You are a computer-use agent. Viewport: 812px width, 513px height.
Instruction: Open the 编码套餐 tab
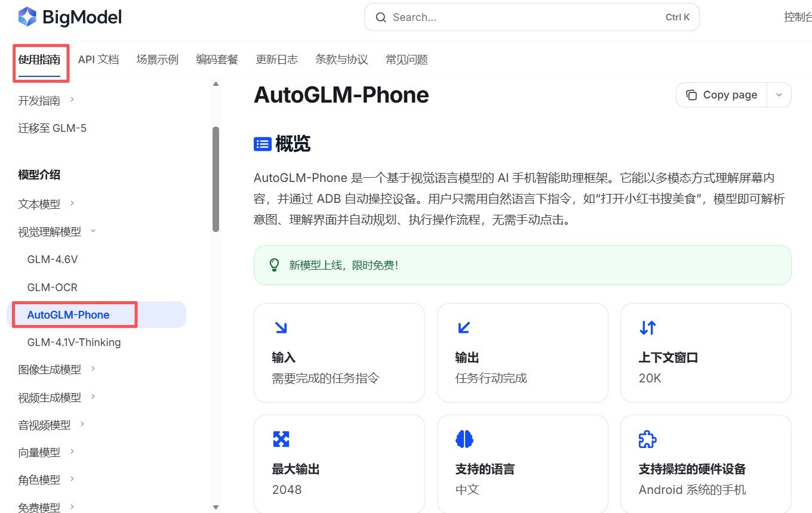pos(217,59)
